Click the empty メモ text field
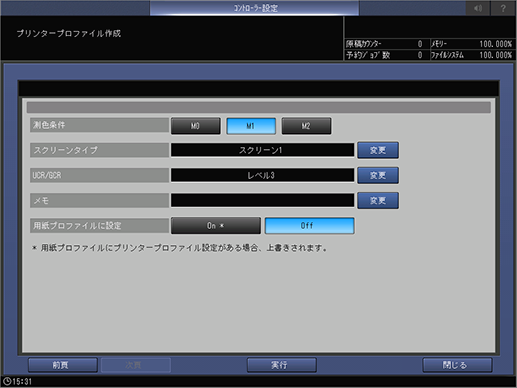517x388 pixels. (262, 201)
